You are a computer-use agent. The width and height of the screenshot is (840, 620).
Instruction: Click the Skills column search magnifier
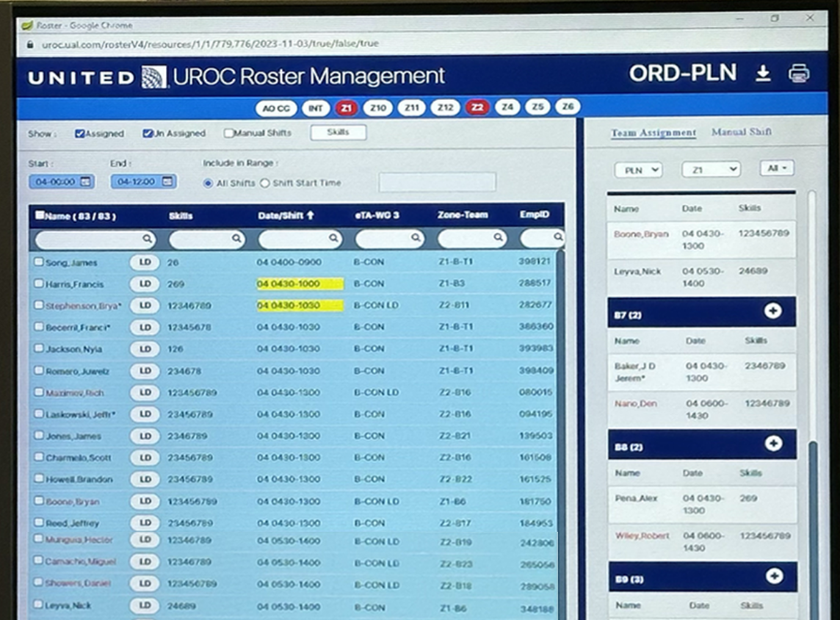coord(236,238)
